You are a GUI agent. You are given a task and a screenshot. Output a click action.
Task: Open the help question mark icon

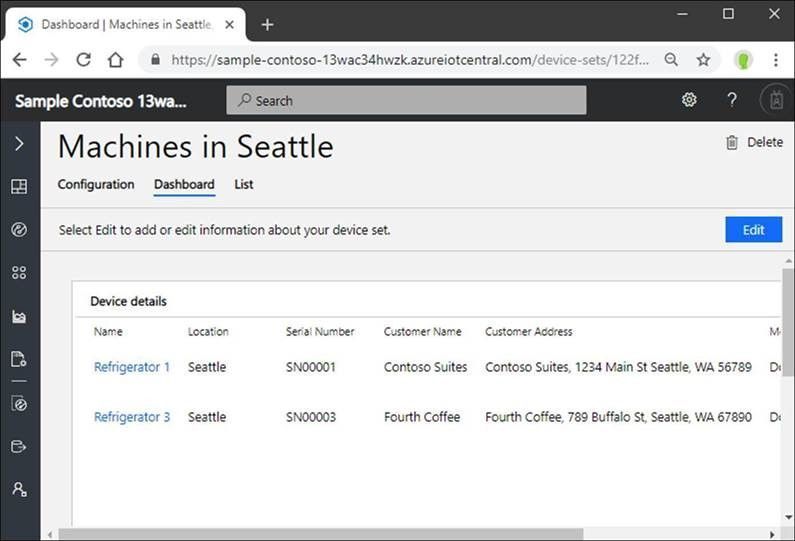tap(732, 100)
